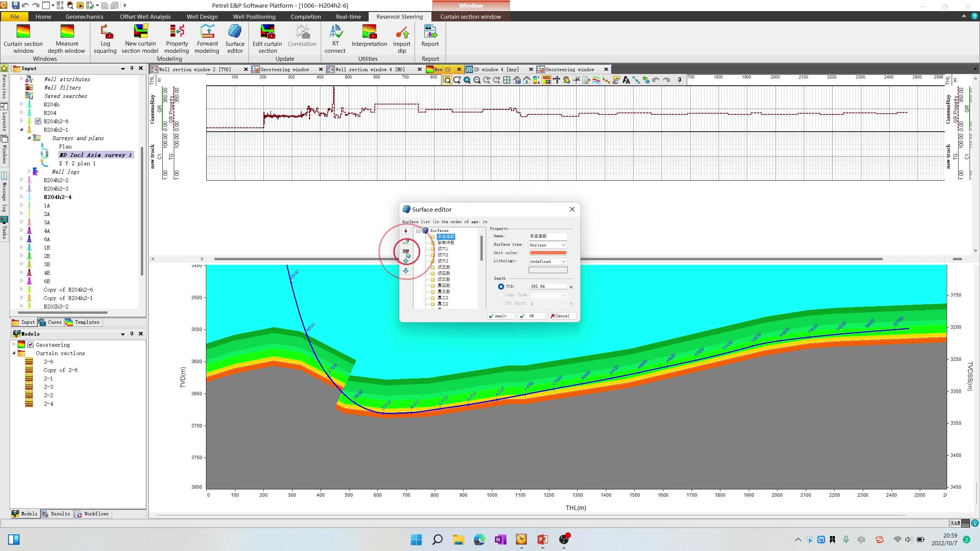The width and height of the screenshot is (980, 551).
Task: Select curtain section 2-3
Action: [48, 387]
